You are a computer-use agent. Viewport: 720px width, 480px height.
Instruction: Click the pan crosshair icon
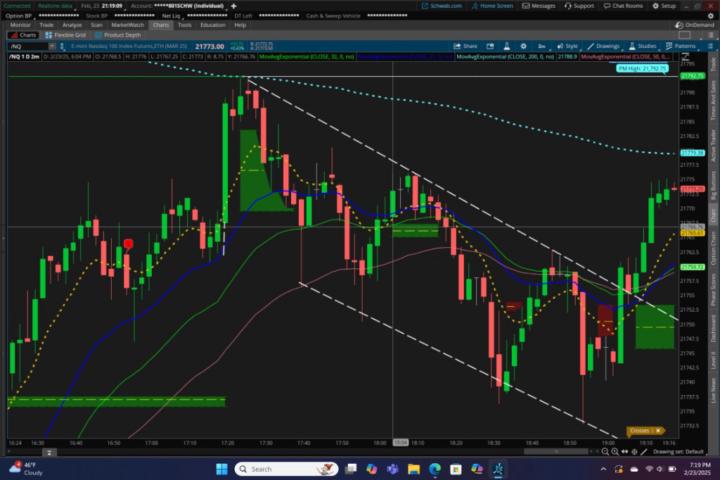(634, 452)
